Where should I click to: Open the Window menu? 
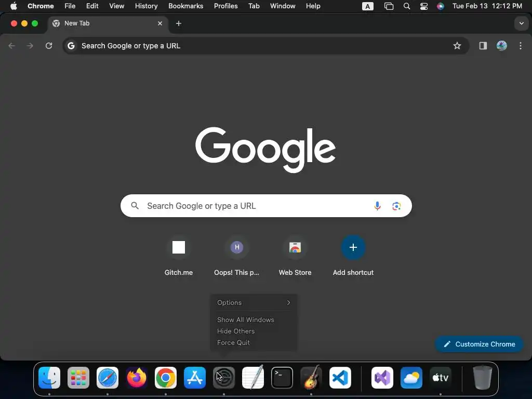pos(283,6)
